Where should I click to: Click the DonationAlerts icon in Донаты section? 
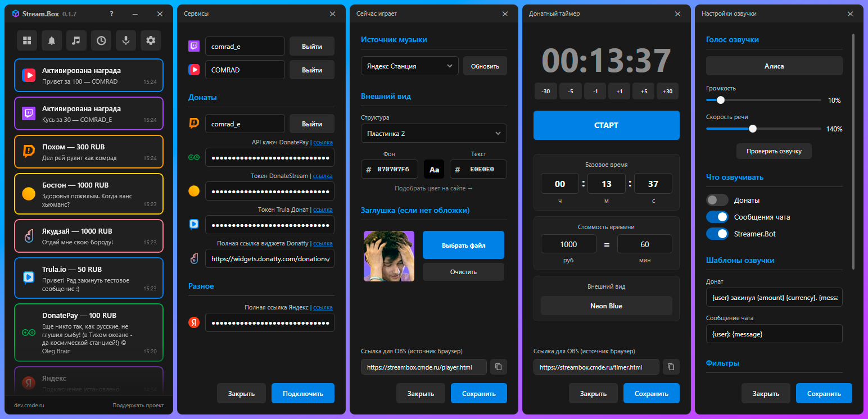pyautogui.click(x=194, y=123)
